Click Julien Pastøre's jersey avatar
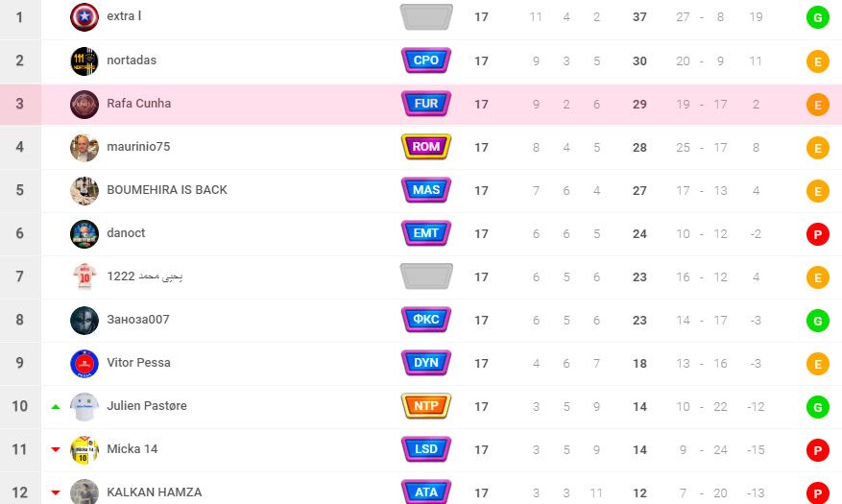This screenshot has height=504, width=842. (84, 406)
